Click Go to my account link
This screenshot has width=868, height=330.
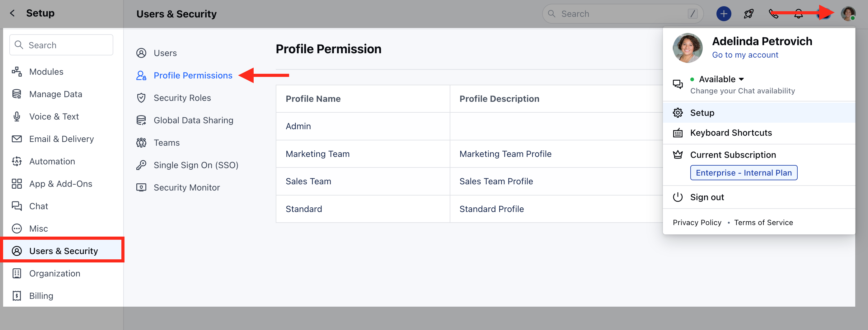[745, 54]
